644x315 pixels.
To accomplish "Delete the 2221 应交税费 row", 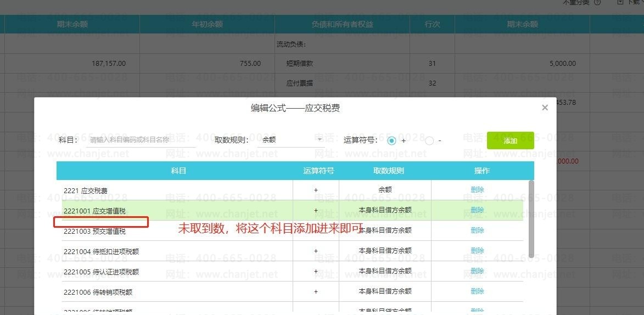I will [477, 190].
